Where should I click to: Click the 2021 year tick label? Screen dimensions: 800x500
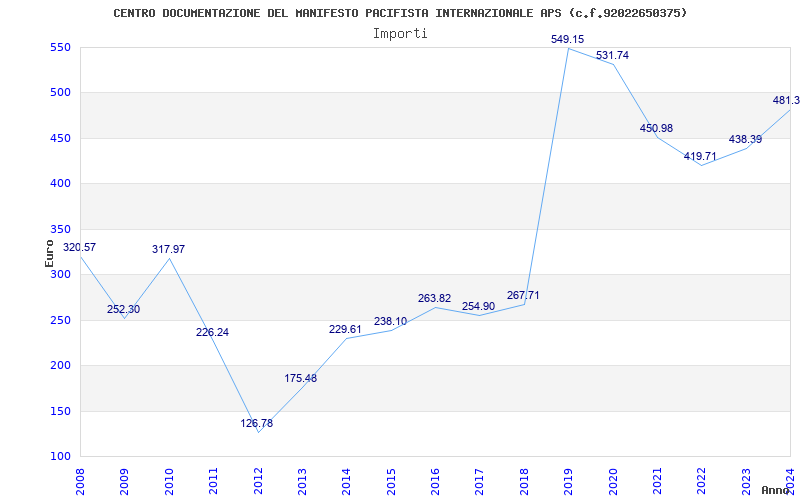[657, 481]
